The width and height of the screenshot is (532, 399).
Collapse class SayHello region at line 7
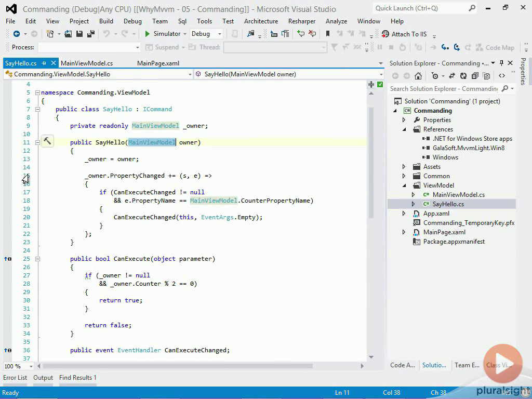[37, 109]
